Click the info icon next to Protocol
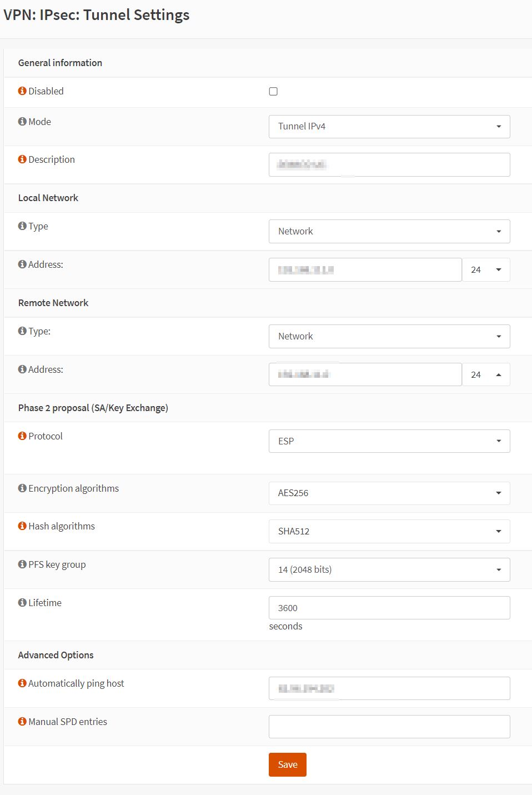 tap(22, 436)
